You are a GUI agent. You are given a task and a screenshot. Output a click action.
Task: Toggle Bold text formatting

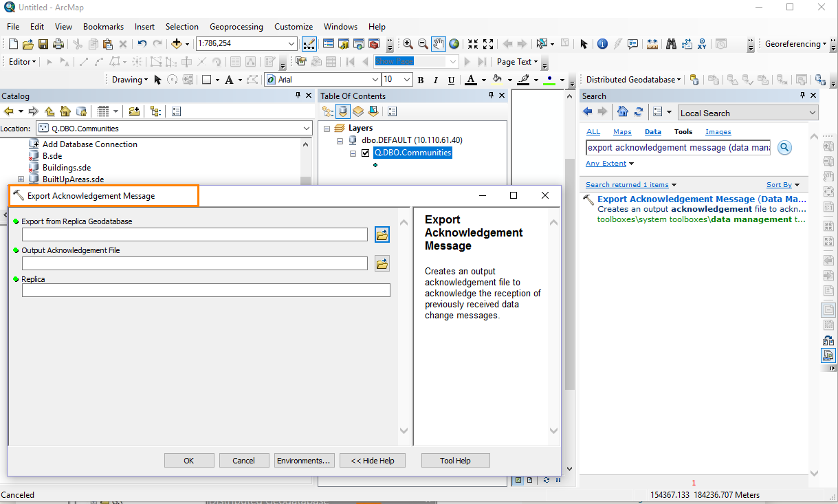(x=421, y=80)
